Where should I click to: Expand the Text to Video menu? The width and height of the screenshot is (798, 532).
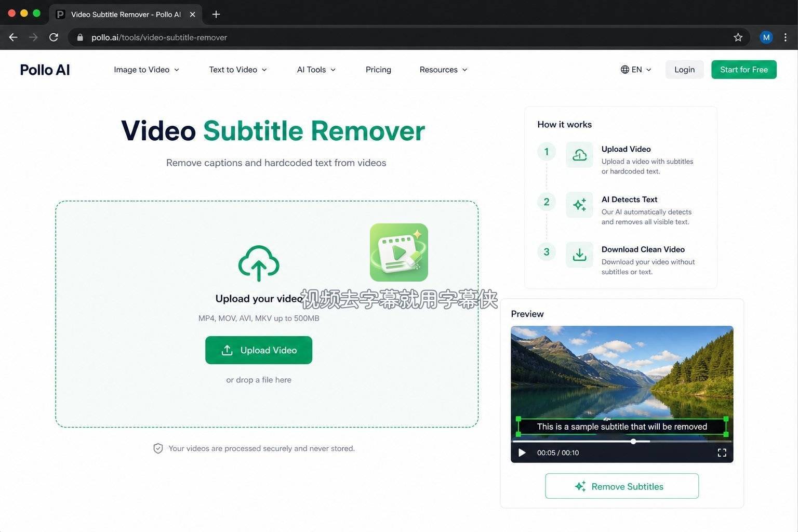[238, 70]
